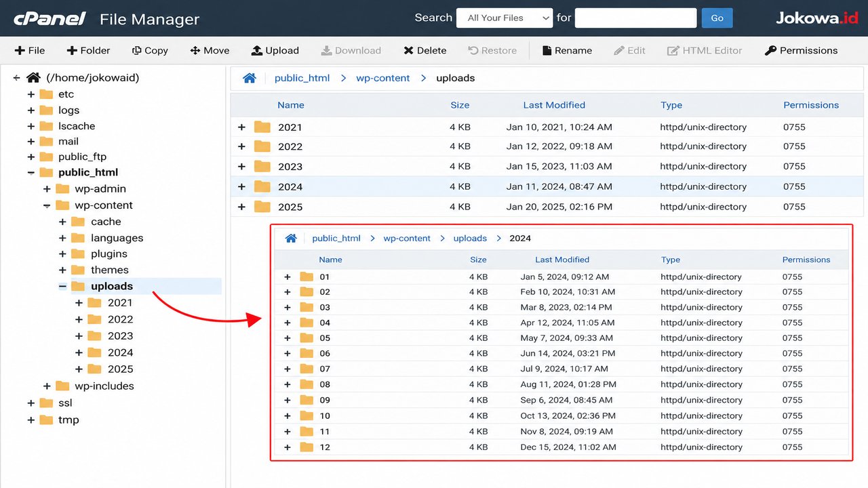The width and height of the screenshot is (868, 488).
Task: Expand the public_ftp folder in tree
Action: point(31,157)
